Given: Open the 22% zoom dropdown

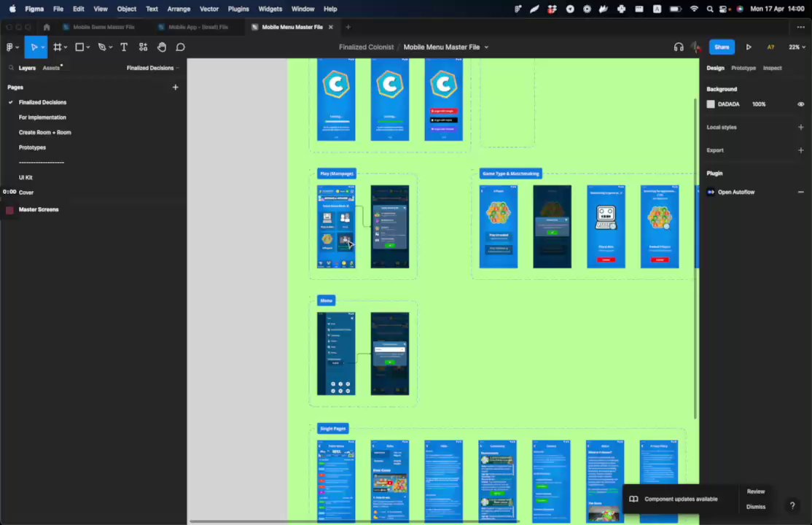Looking at the screenshot, I should pos(797,47).
